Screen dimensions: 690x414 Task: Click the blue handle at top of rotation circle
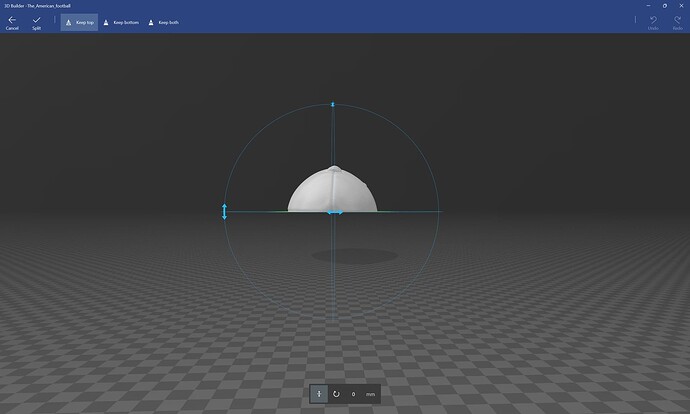pyautogui.click(x=333, y=105)
